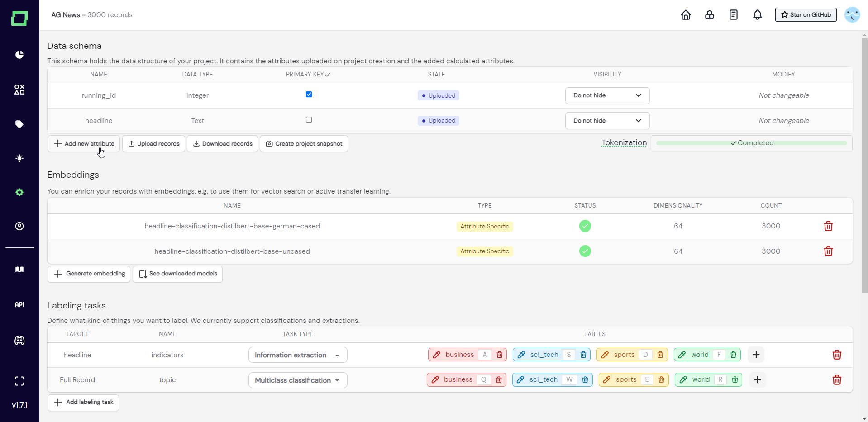Check headline primary key checkbox

(x=309, y=120)
